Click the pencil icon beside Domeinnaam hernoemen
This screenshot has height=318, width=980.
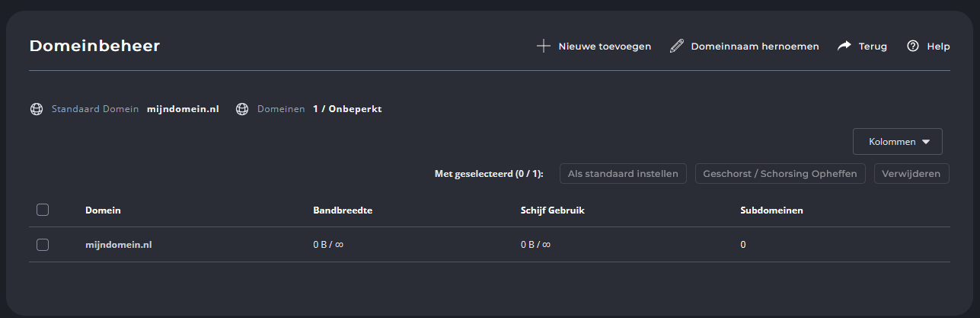[x=677, y=47]
